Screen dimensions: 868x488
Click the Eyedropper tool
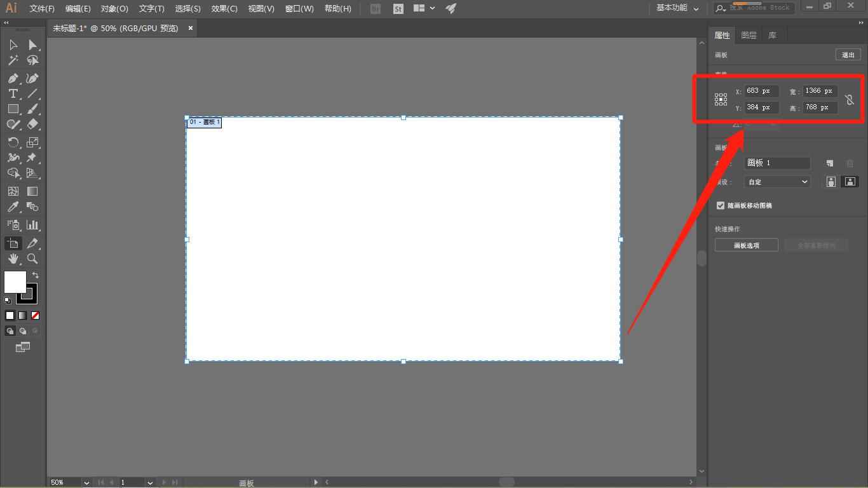(13, 207)
